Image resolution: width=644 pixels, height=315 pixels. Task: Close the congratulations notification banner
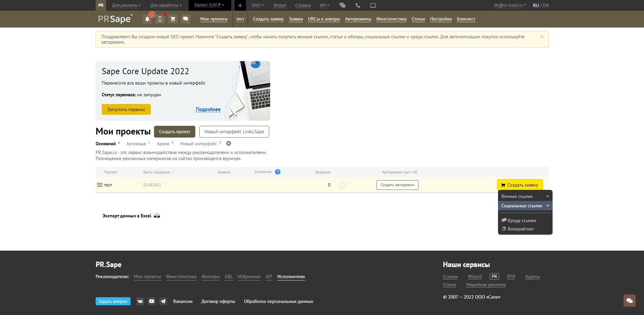542,37
